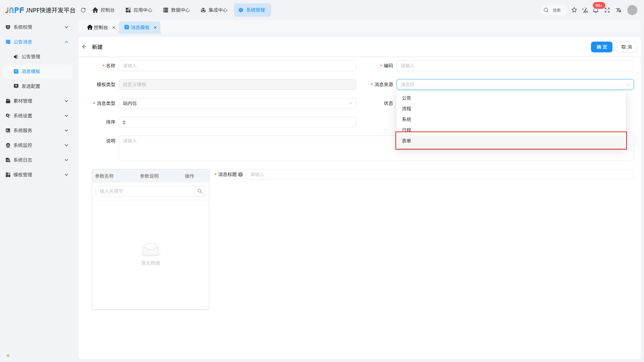This screenshot has width=644, height=362.
Task: Expand the 系统权限 sidebar menu
Action: 37,27
